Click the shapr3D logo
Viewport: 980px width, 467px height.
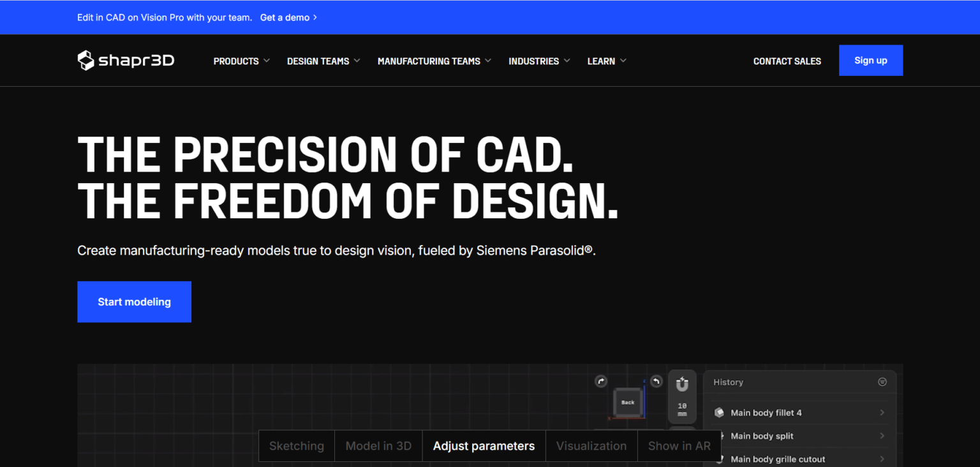coord(125,60)
